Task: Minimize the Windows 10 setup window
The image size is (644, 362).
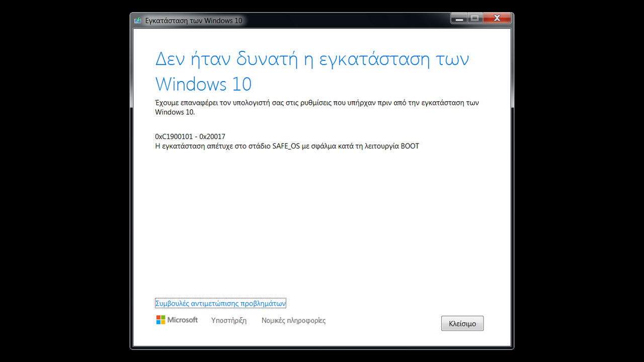Action: coord(459,19)
